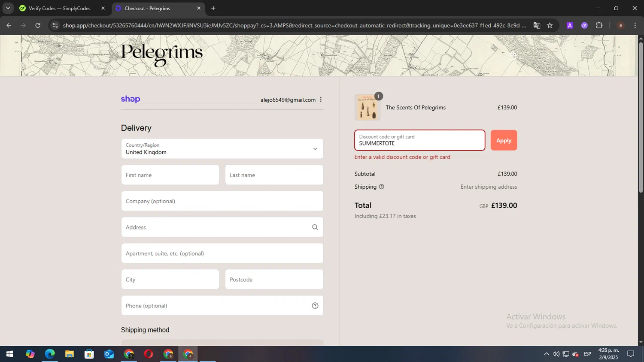This screenshot has height=362, width=644.
Task: Click The Scents Of Pelegrims thumbnail
Action: click(x=367, y=107)
